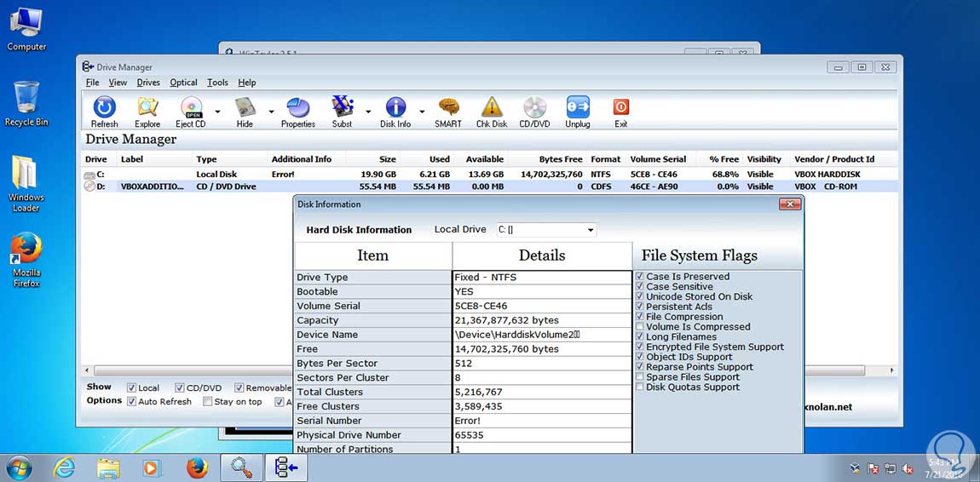This screenshot has height=482, width=980.
Task: Launch Internet Explorer from the taskbar
Action: [x=64, y=468]
